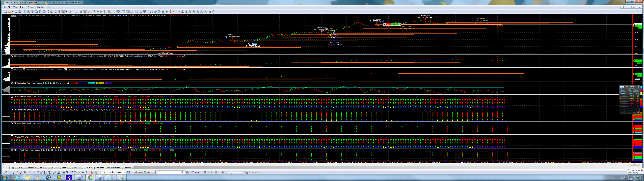Image resolution: width=644 pixels, height=181 pixels.
Task: Click the hourglass compress icon in toolbar
Action: click(x=159, y=12)
